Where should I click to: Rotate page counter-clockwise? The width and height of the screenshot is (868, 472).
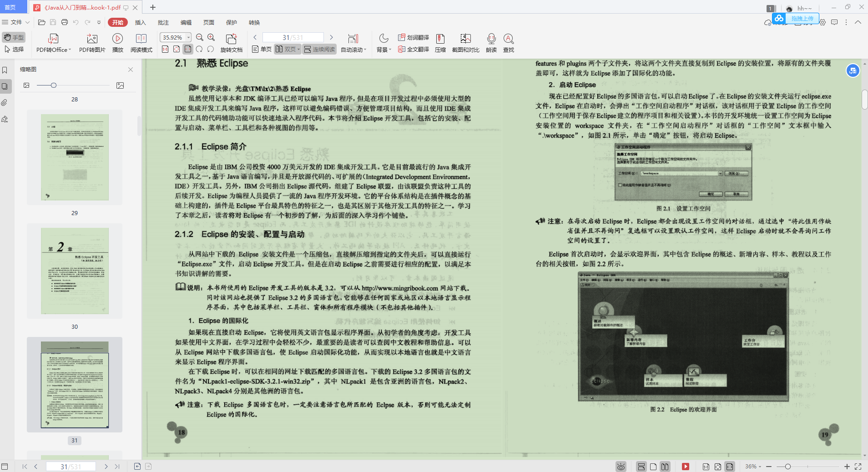pos(211,49)
